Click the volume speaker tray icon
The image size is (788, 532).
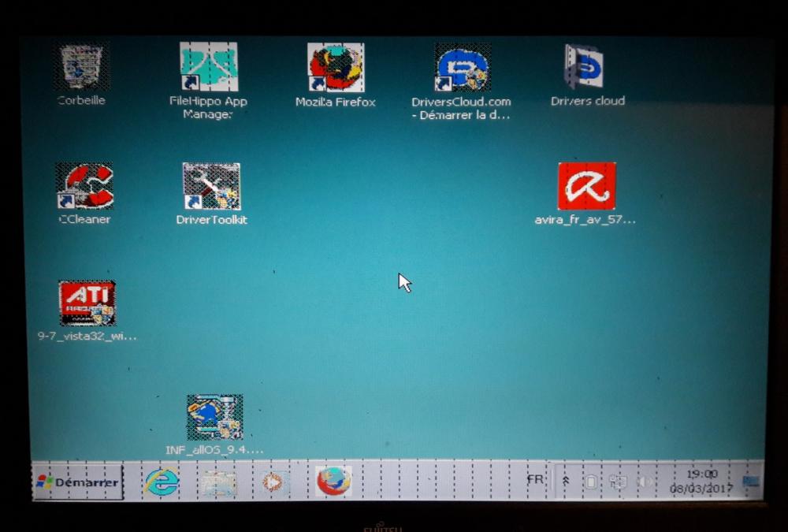click(x=645, y=482)
